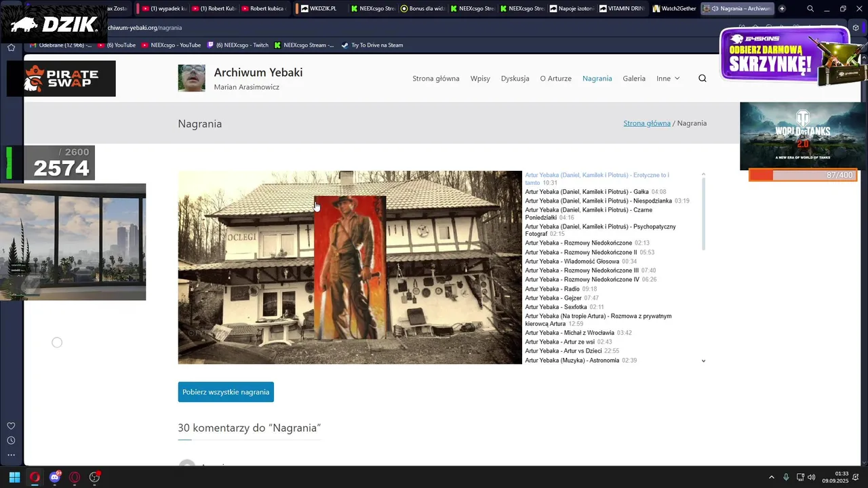Play the track 'Niespodzianka' 03:19
Screen dimensions: 868x488
(x=607, y=201)
